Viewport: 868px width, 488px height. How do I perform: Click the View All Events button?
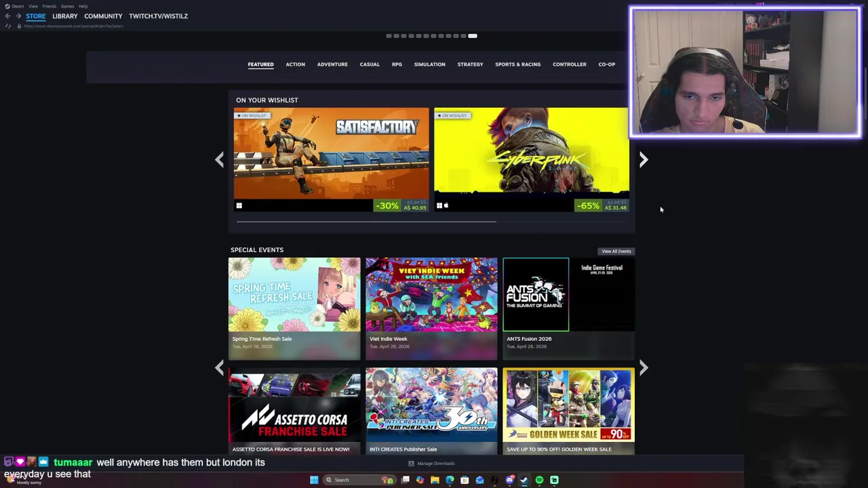(x=616, y=251)
